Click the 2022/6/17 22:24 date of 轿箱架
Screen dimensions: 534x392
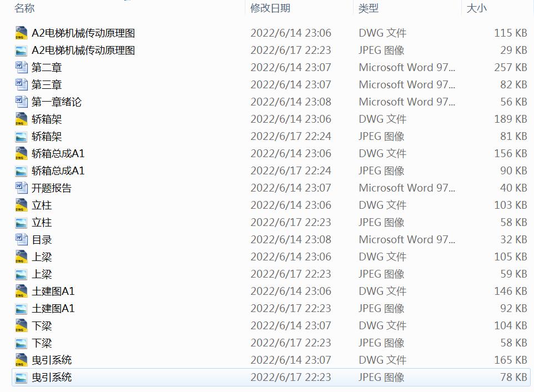click(291, 136)
